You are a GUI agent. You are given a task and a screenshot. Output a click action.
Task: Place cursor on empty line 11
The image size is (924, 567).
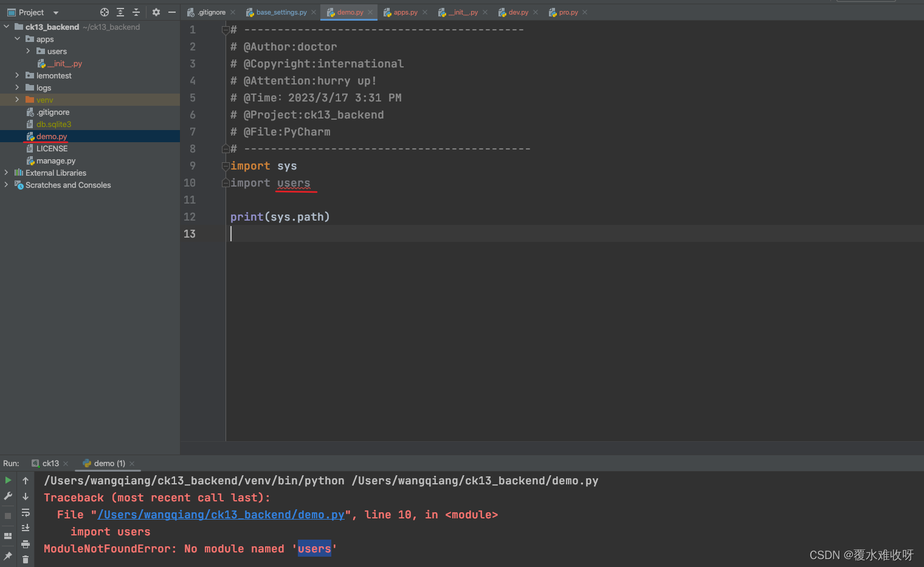click(574, 200)
